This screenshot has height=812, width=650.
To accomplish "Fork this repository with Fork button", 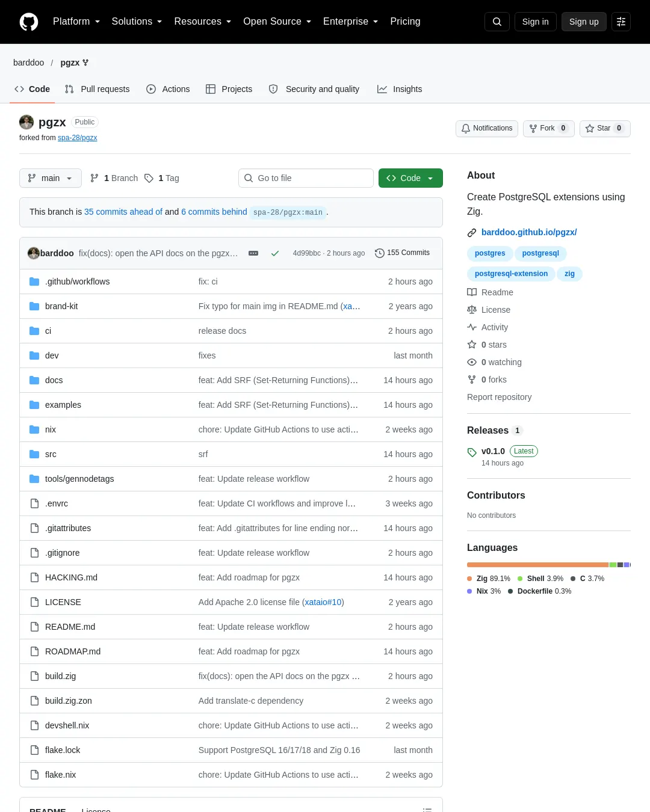I will point(548,128).
